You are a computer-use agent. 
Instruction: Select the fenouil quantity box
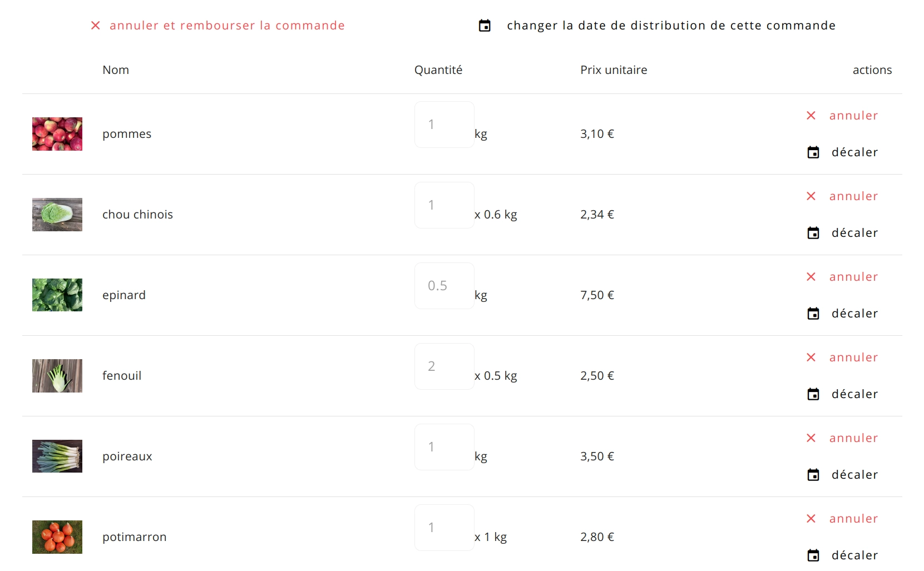[x=444, y=366]
